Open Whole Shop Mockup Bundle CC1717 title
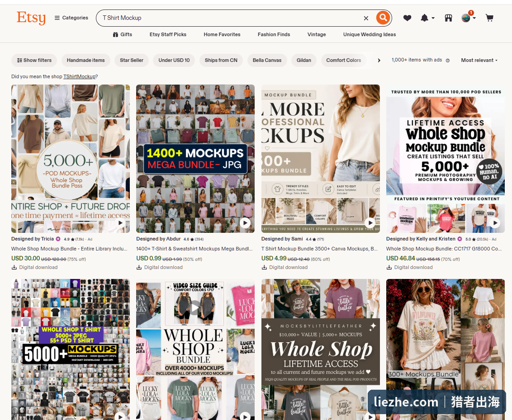 point(445,249)
